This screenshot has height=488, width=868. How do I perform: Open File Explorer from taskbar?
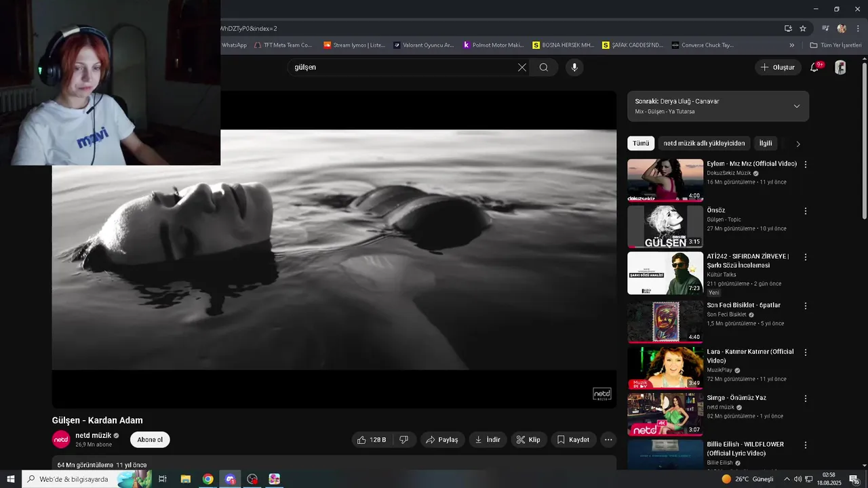(185, 479)
